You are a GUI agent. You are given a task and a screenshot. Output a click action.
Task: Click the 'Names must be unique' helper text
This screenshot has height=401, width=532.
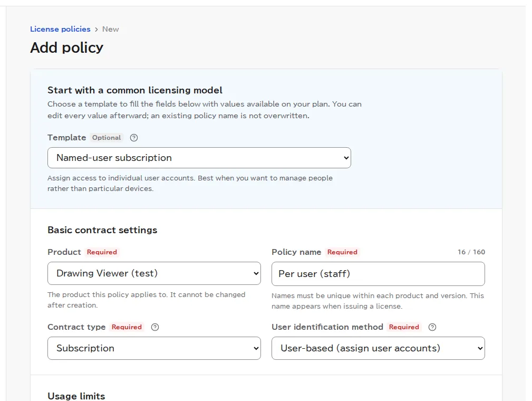pyautogui.click(x=378, y=301)
